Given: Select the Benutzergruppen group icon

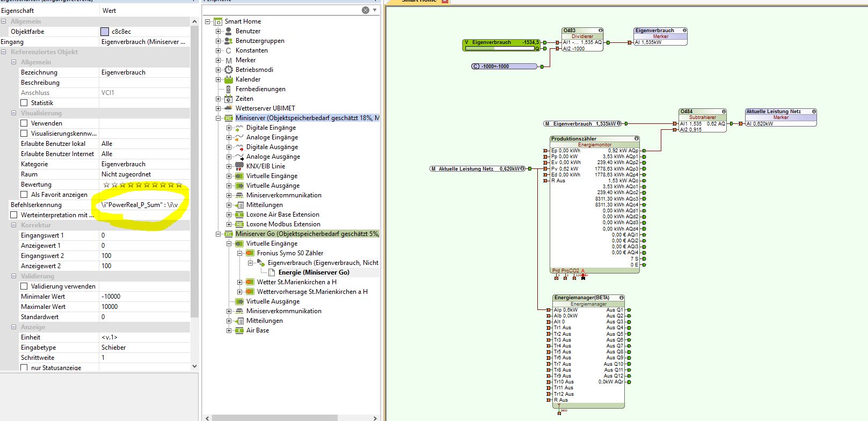Looking at the screenshot, I should coord(229,41).
